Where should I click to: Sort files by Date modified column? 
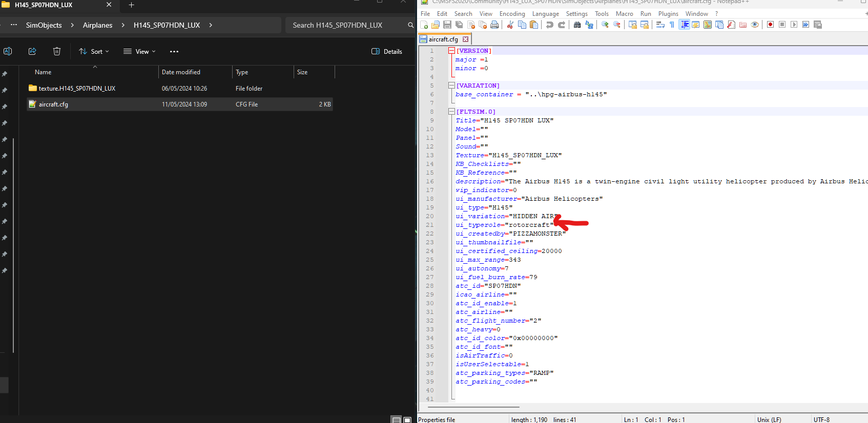181,72
